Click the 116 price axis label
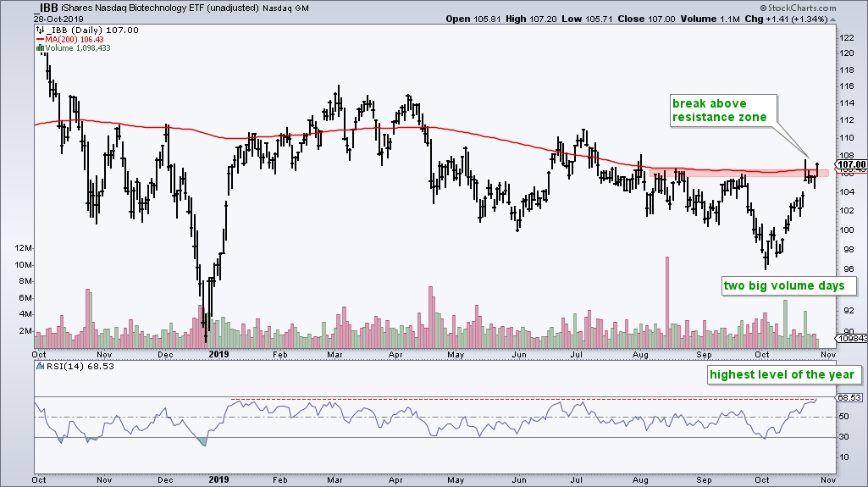 pyautogui.click(x=847, y=87)
